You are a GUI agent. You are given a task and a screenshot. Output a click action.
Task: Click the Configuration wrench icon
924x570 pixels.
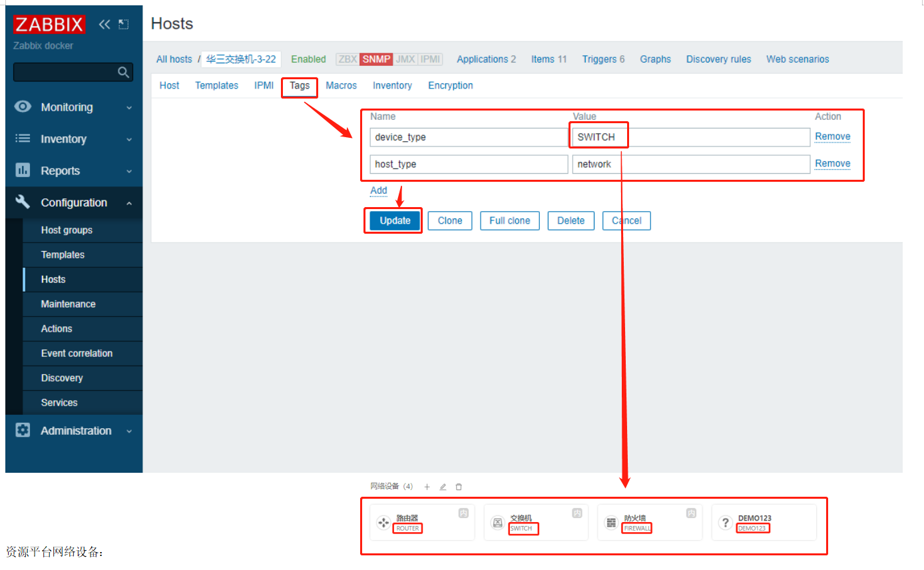23,202
